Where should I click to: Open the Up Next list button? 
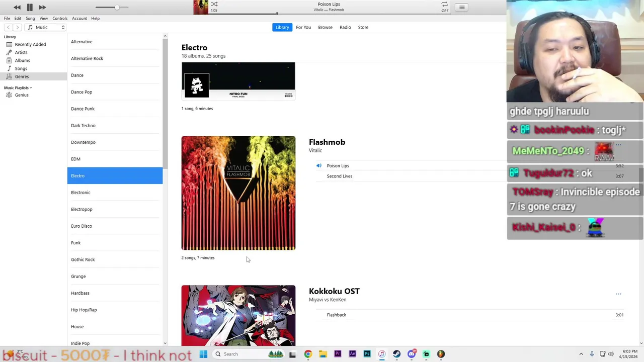461,7
